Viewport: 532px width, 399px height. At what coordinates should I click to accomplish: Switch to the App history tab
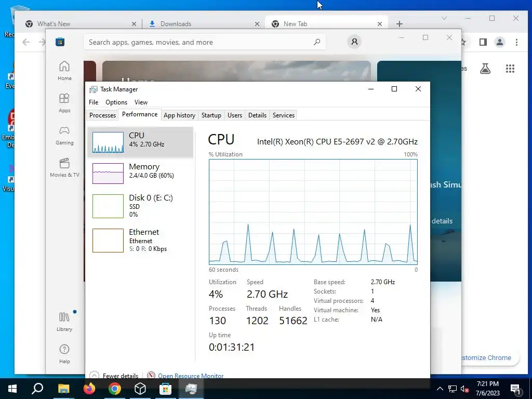[x=179, y=115]
